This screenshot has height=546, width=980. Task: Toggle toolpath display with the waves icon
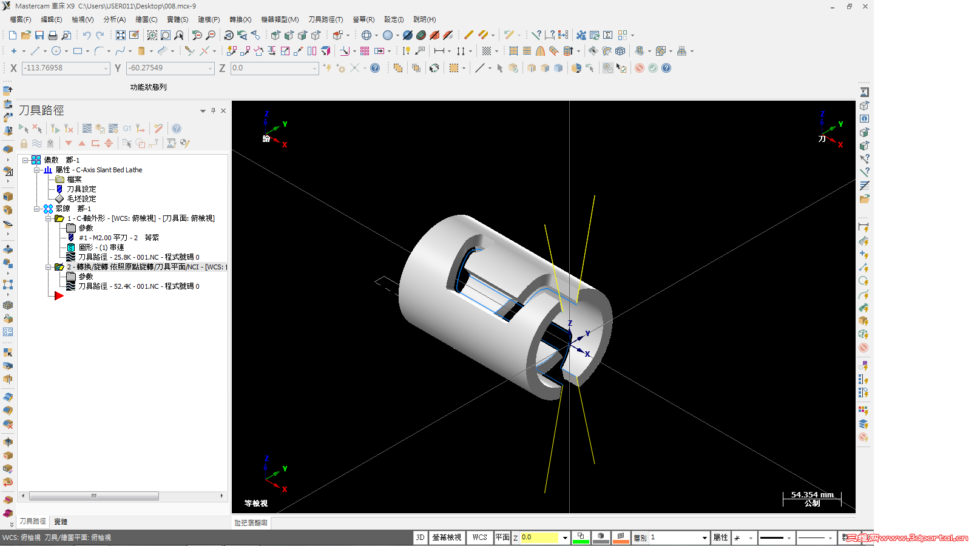37,143
